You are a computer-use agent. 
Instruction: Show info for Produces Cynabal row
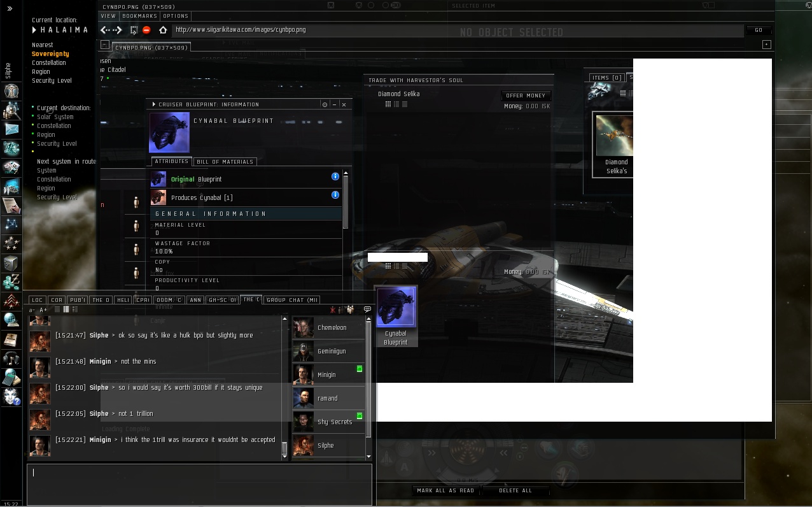click(335, 195)
